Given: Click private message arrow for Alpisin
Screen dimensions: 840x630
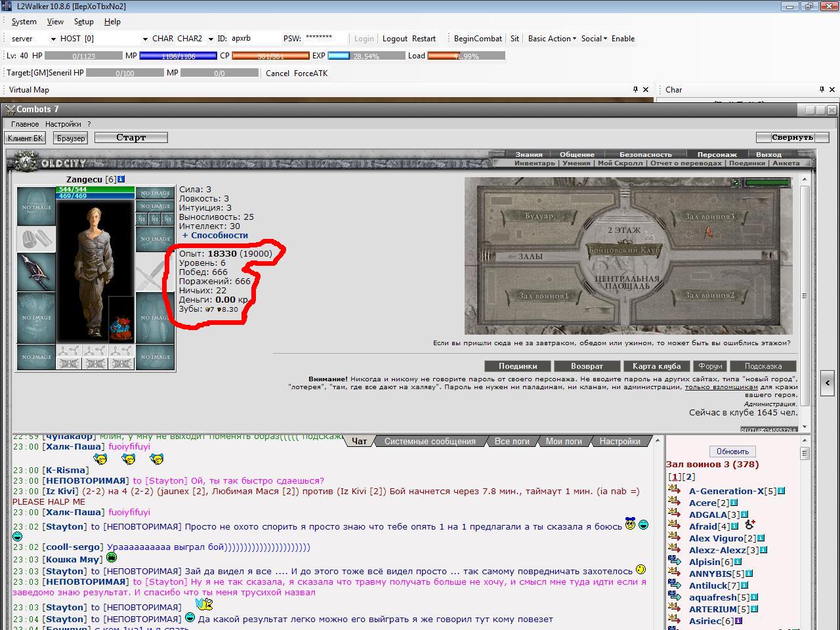Looking at the screenshot, I should [x=674, y=561].
